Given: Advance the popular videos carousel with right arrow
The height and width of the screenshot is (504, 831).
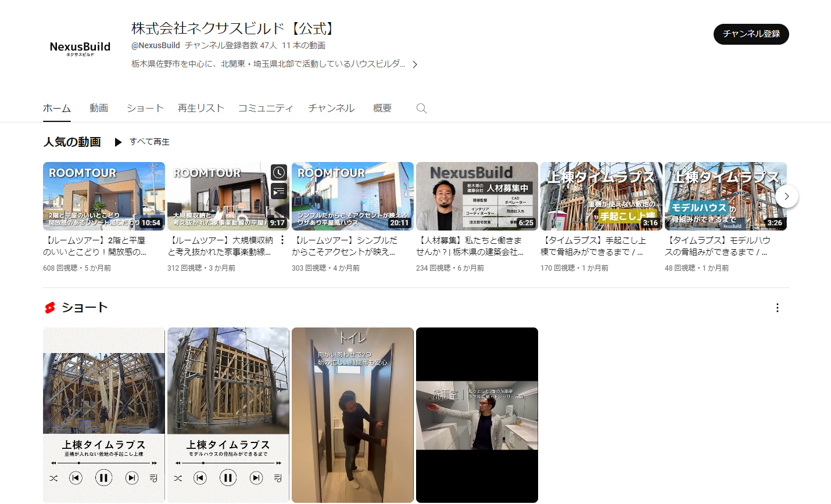Looking at the screenshot, I should pos(787,196).
